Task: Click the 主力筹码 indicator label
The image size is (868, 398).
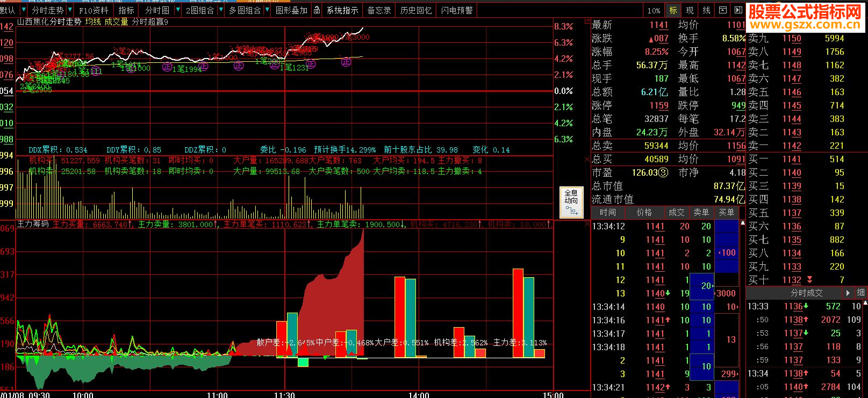Action: [33, 224]
